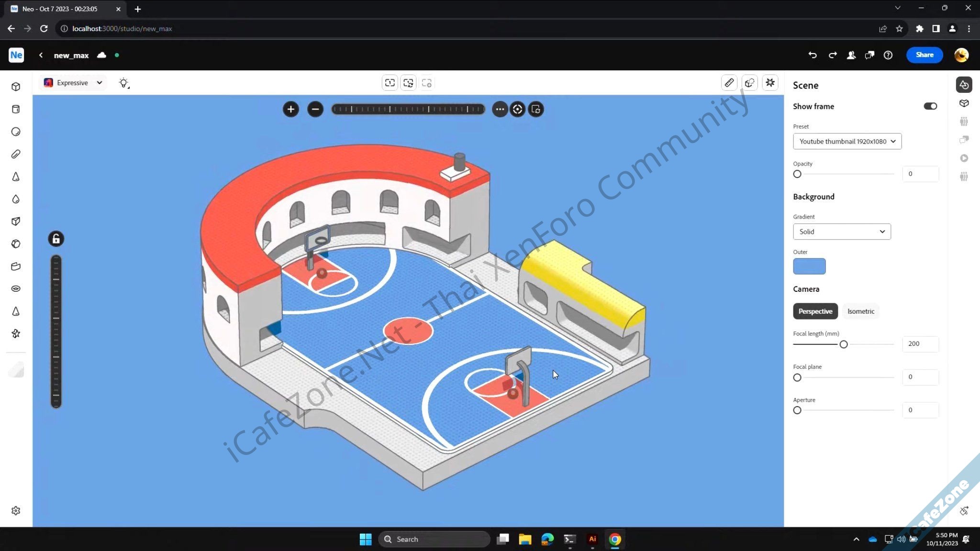Select the cube shape tool
The height and width of the screenshot is (551, 980).
coord(16,87)
